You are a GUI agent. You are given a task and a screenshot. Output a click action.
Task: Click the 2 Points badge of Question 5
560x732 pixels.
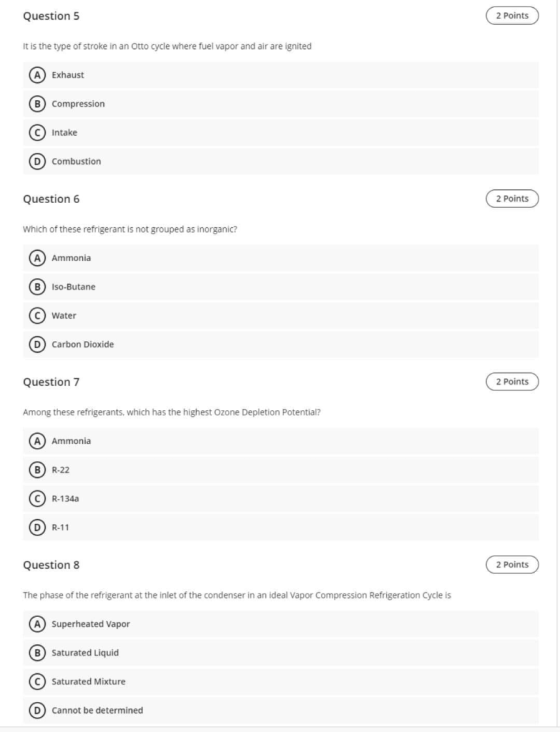pyautogui.click(x=512, y=15)
